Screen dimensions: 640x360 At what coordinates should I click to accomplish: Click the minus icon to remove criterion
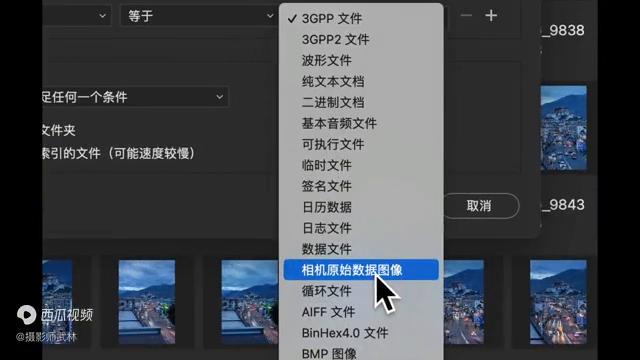[466, 16]
